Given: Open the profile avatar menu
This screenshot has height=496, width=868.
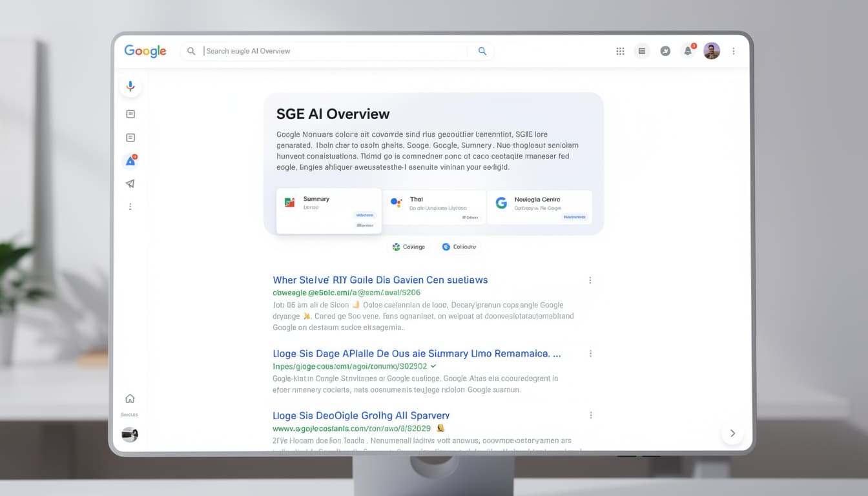Looking at the screenshot, I should (x=712, y=51).
